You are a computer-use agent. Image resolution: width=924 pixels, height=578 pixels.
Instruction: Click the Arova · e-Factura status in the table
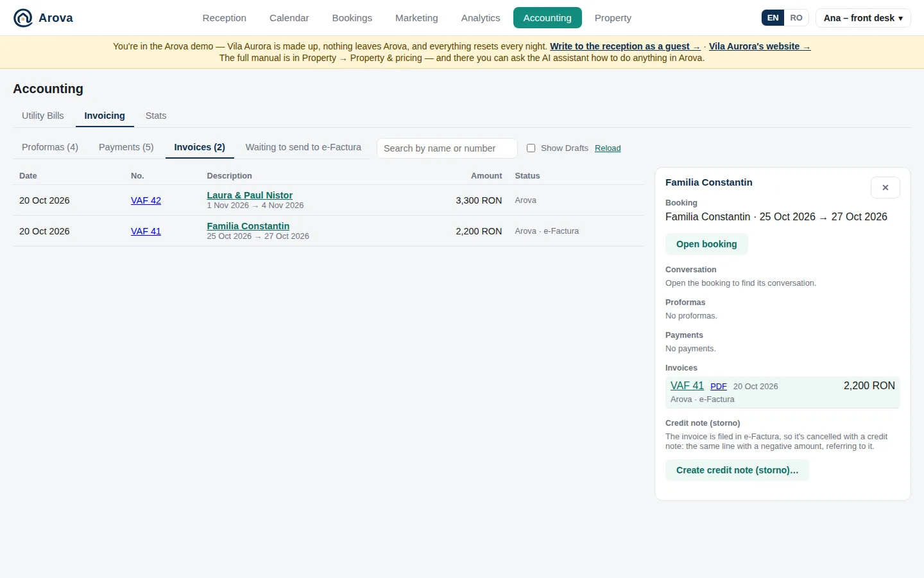pos(547,231)
